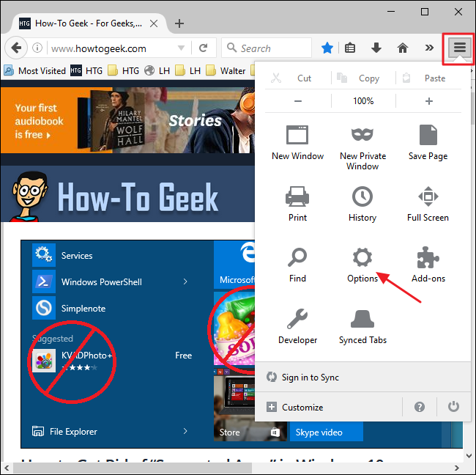Open the LH bookmarks folder
This screenshot has width=476, height=475.
click(x=187, y=71)
